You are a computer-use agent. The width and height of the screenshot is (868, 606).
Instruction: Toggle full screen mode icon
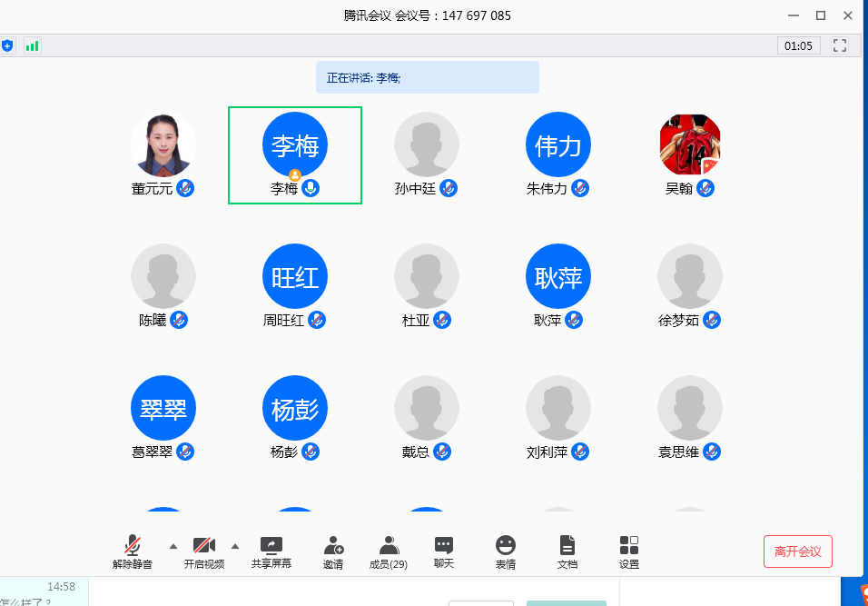click(840, 45)
